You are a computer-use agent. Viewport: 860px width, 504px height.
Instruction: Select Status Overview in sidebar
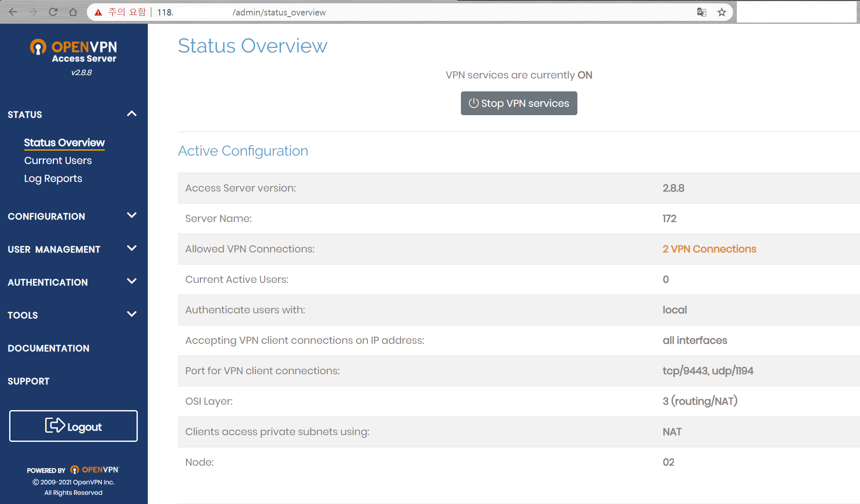coord(64,143)
